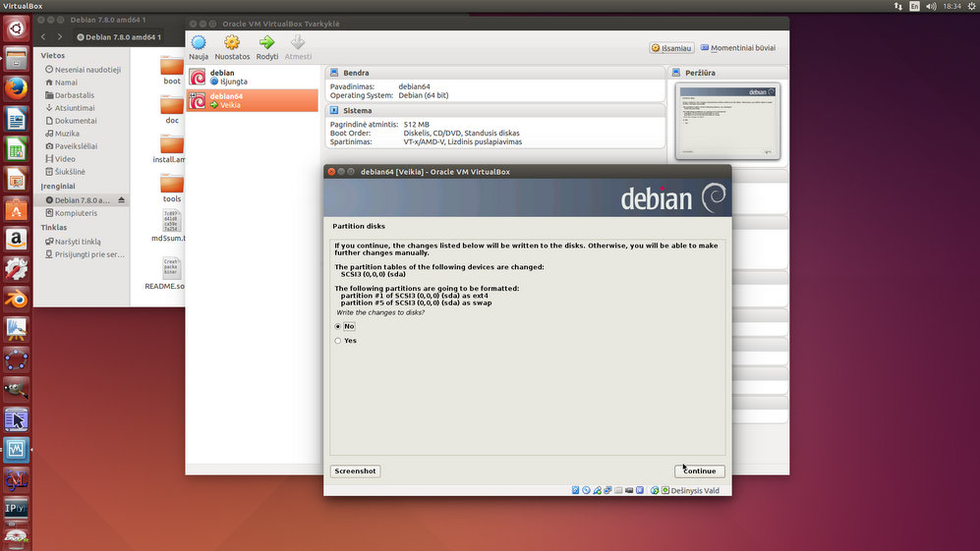
Task: Click the Screenshot button
Action: pos(355,471)
